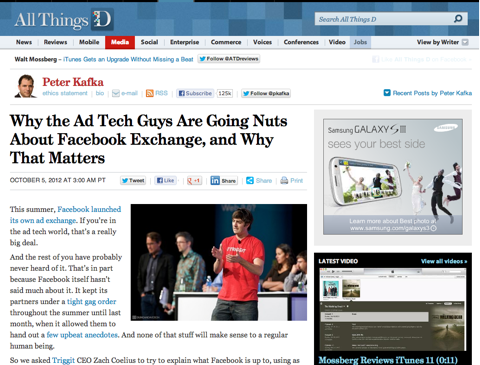The height and width of the screenshot is (365, 480).
Task: Open the Triggit link
Action: [63, 360]
